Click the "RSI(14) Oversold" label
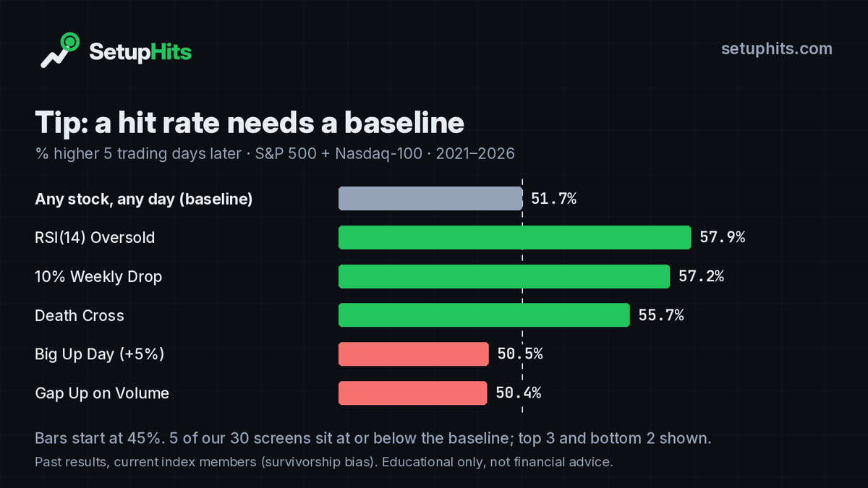This screenshot has height=488, width=868. [95, 238]
